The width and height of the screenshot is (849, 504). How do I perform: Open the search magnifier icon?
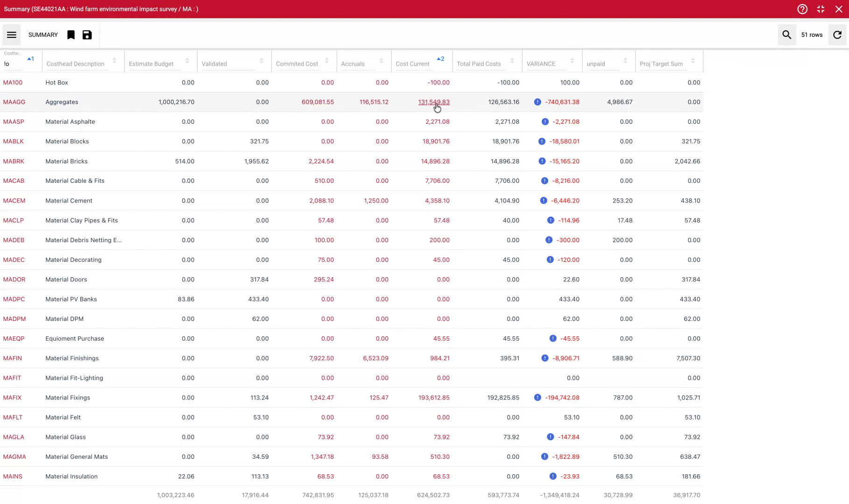pyautogui.click(x=787, y=35)
